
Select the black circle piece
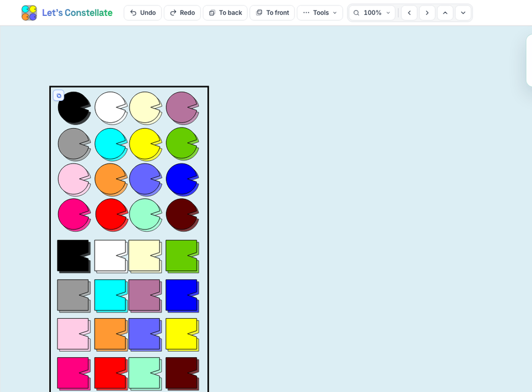point(74,108)
